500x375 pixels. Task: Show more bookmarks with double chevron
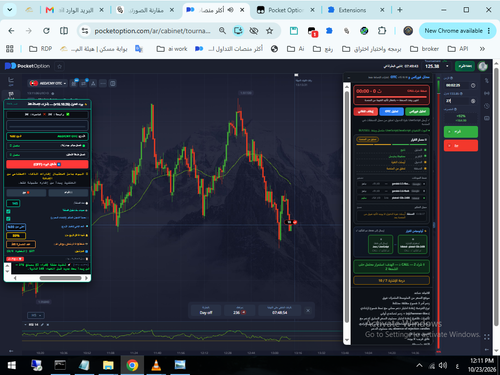coord(482,49)
